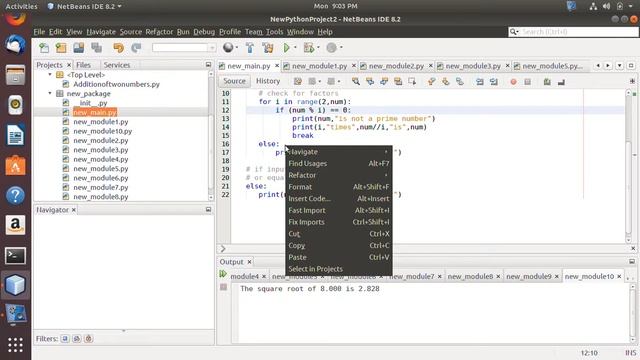Screen dimensions: 640x360
Task: Click the Save All toolbar icon
Action: [97, 48]
